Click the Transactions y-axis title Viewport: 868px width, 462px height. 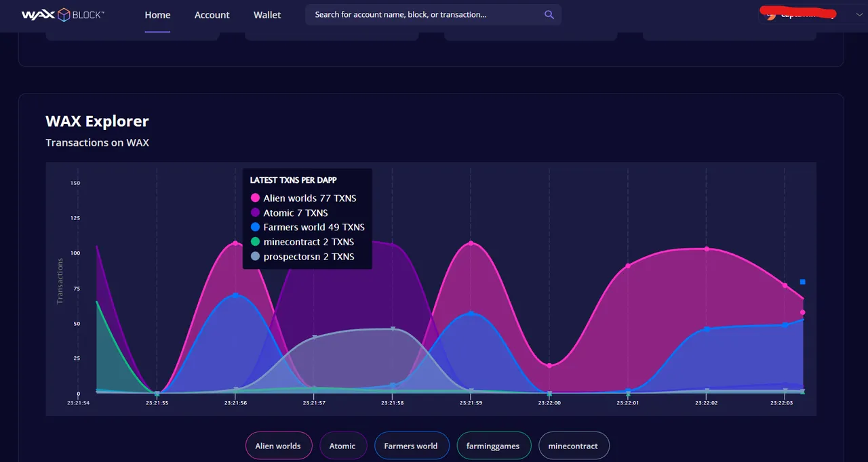pos(60,281)
